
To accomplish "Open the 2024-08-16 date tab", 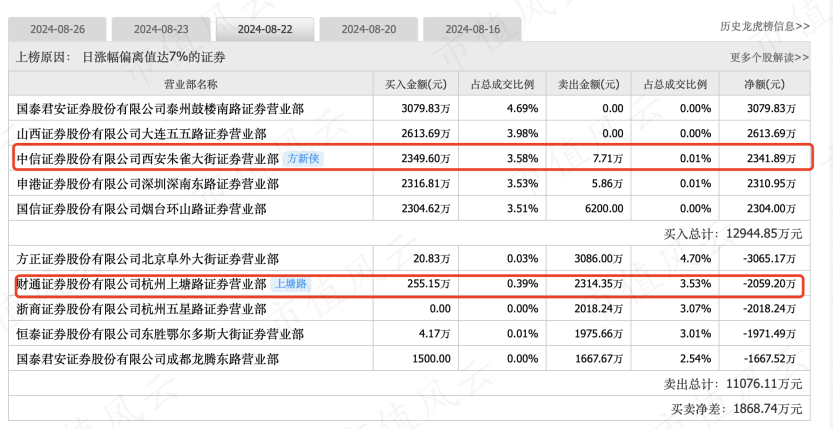I will (473, 29).
